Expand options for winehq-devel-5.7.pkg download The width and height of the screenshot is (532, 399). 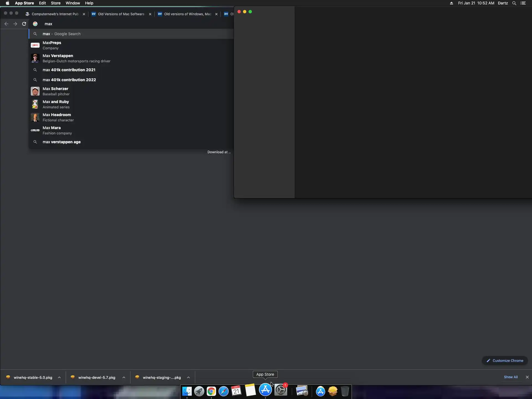pyautogui.click(x=124, y=377)
